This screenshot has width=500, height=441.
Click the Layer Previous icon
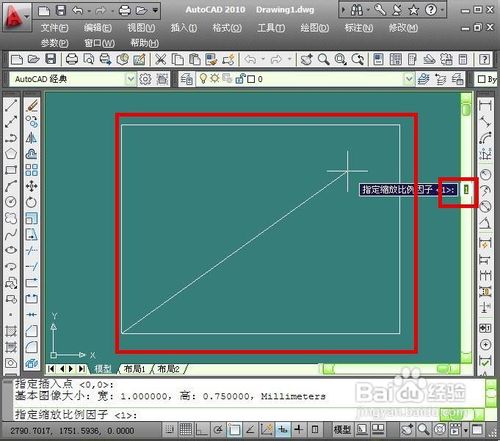pyautogui.click(x=440, y=79)
